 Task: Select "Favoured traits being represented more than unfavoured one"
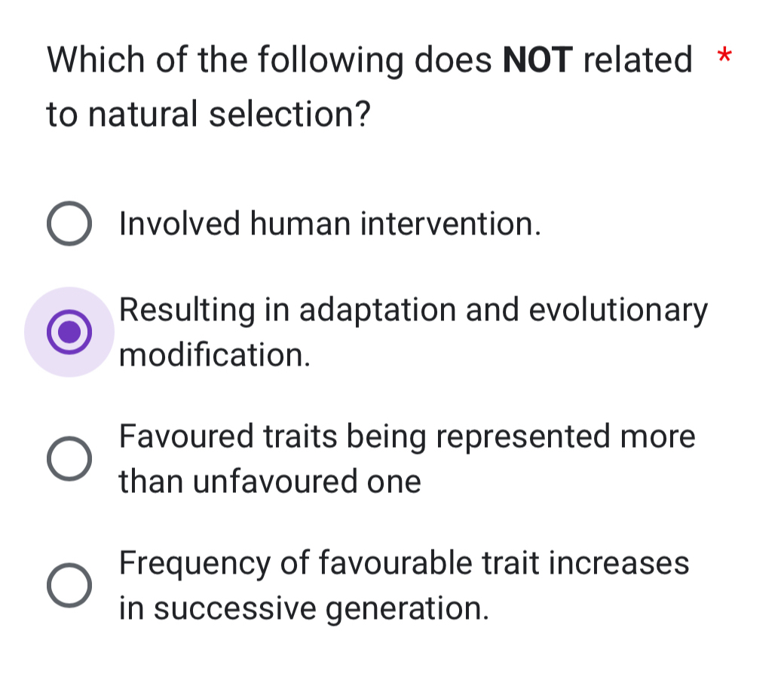(70, 458)
